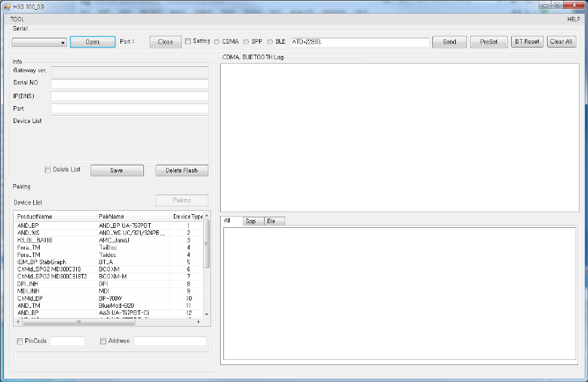Click the PinCode input field
The height and width of the screenshot is (382, 588).
(68, 341)
